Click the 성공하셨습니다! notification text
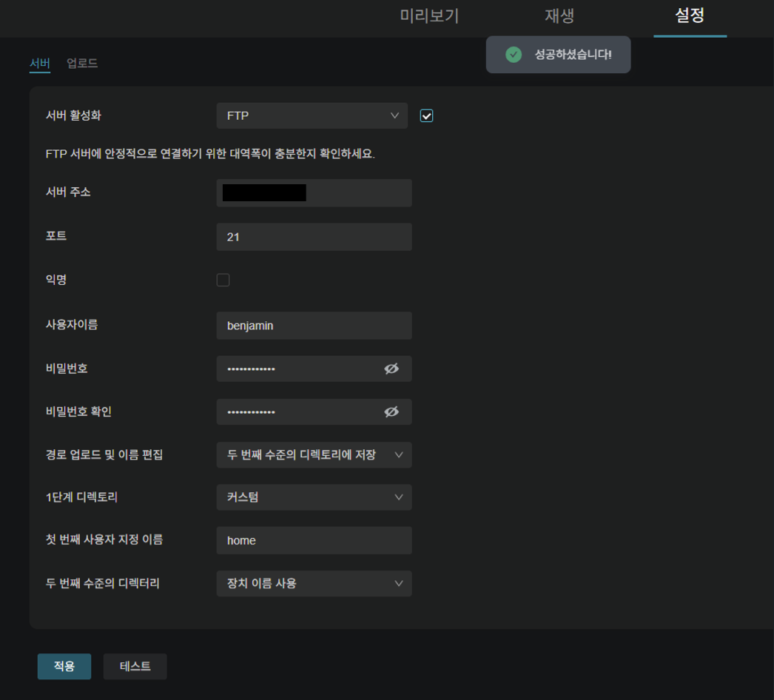The height and width of the screenshot is (700, 774). click(x=573, y=54)
